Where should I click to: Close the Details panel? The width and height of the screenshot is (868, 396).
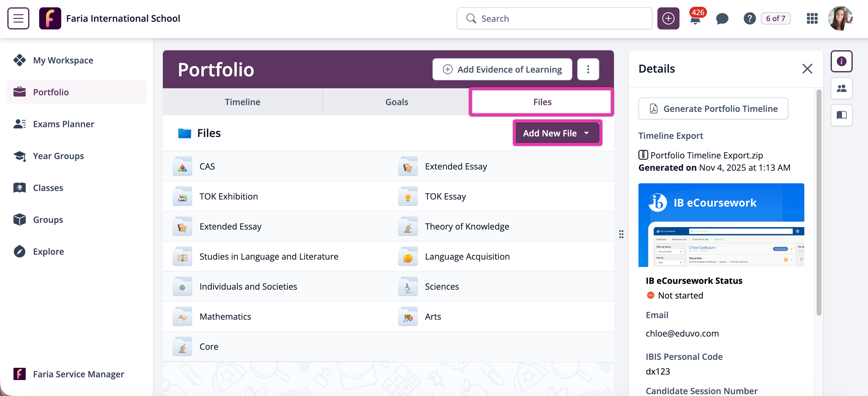point(807,69)
